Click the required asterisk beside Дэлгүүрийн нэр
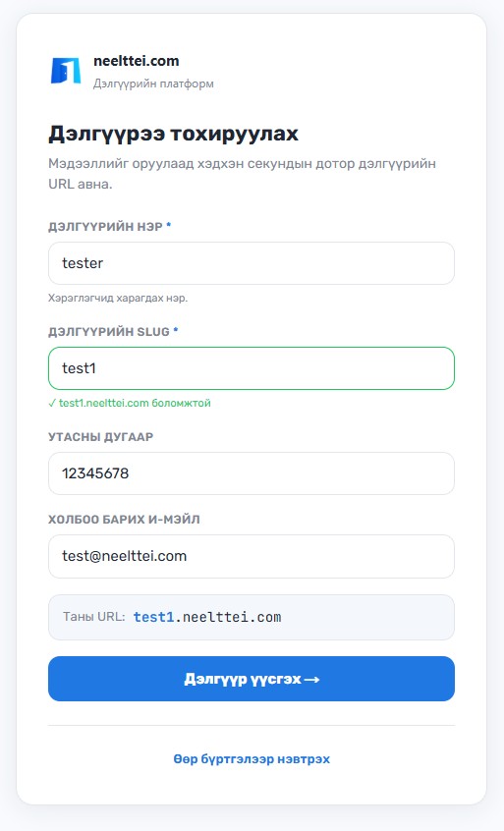The width and height of the screenshot is (504, 831). pyautogui.click(x=169, y=225)
